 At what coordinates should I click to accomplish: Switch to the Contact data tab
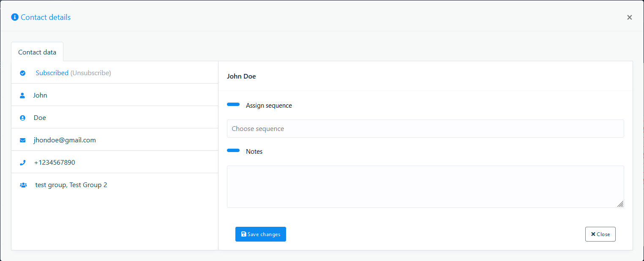37,52
